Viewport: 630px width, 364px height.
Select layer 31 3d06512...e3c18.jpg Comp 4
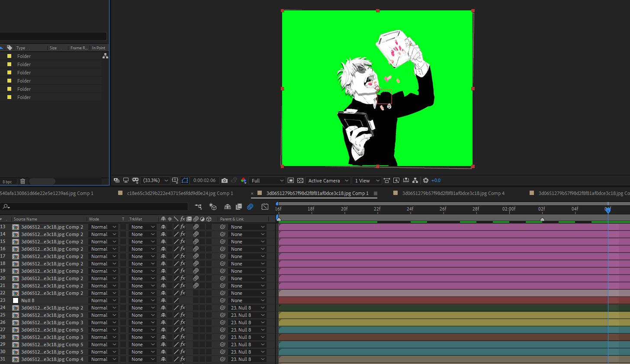pyautogui.click(x=52, y=359)
